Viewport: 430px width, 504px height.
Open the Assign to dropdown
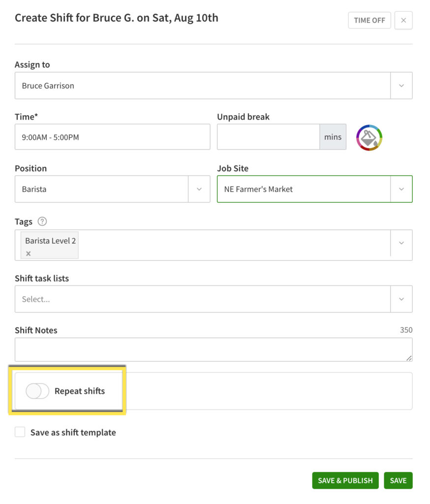pyautogui.click(x=402, y=85)
